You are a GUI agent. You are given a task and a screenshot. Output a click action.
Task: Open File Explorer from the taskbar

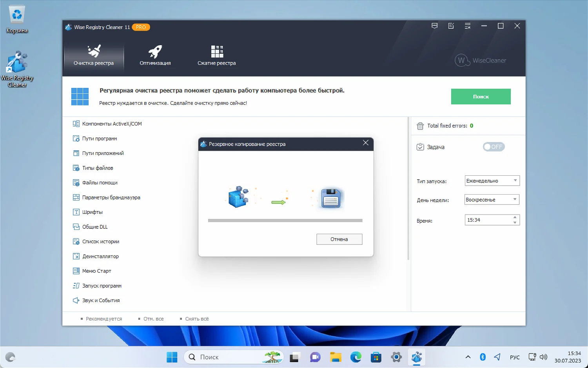click(336, 357)
